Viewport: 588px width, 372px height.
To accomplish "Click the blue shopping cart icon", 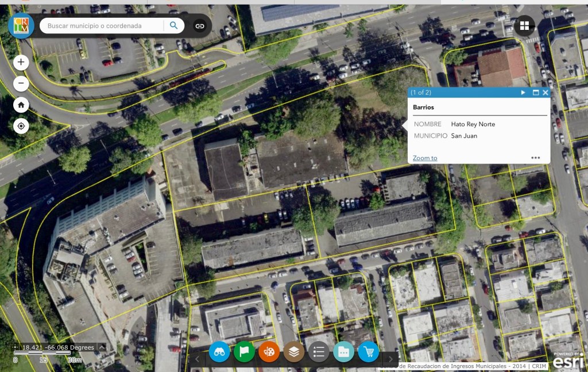I will 368,351.
